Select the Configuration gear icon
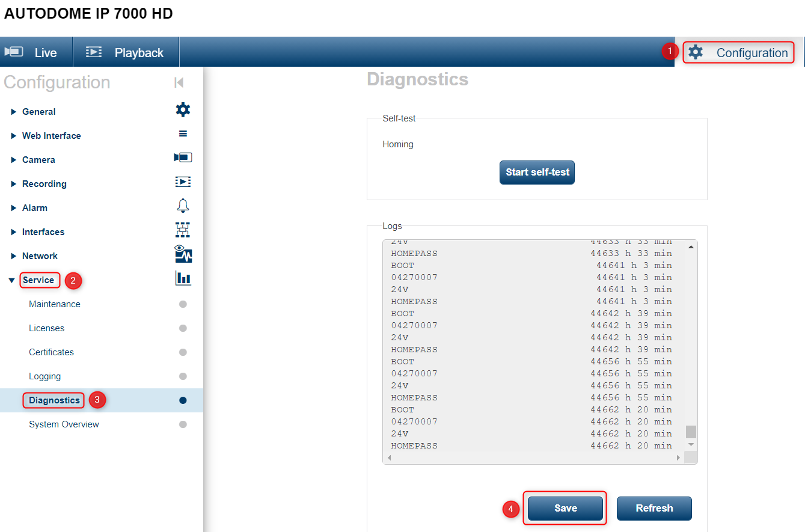The height and width of the screenshot is (532, 805). [696, 52]
